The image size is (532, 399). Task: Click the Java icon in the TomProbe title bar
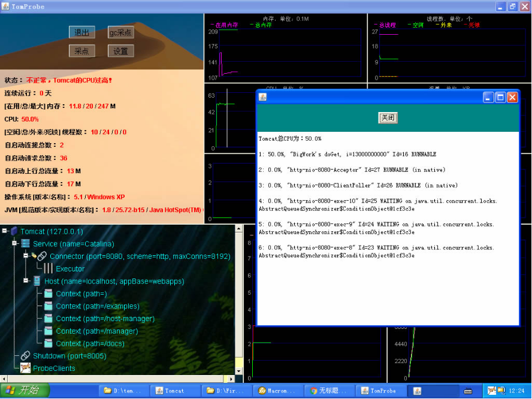coord(5,7)
